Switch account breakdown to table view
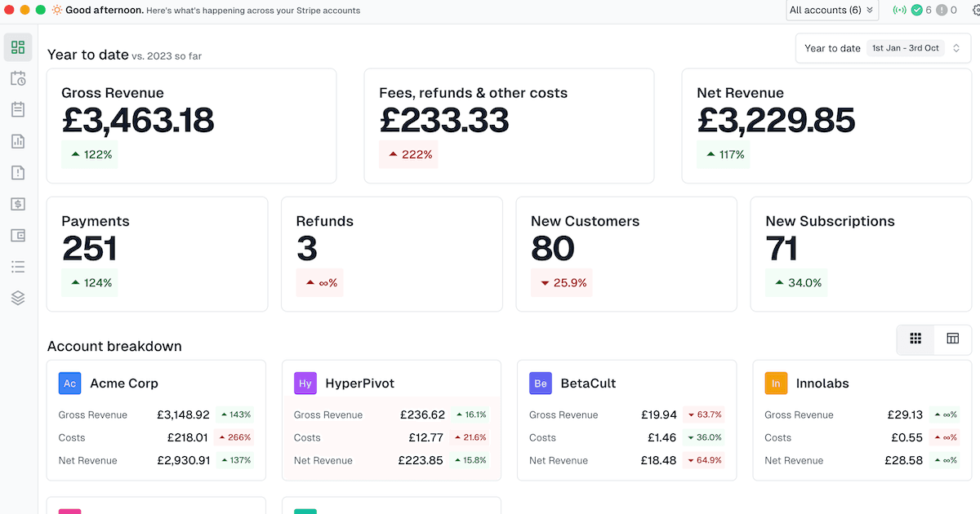 coord(952,339)
